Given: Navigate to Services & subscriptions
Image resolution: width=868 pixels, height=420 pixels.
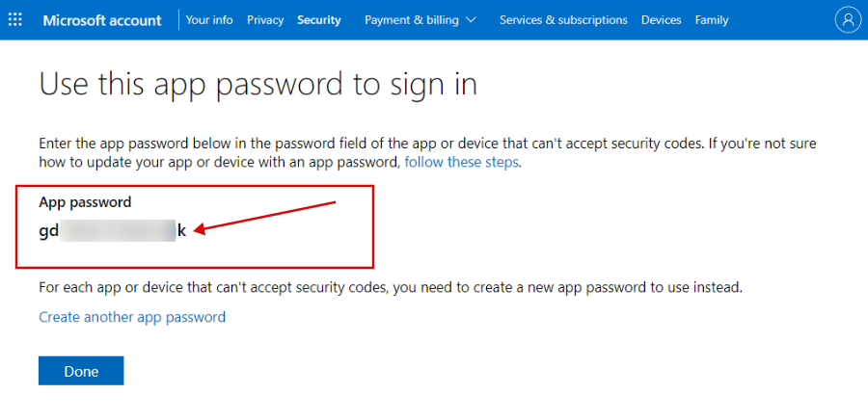Looking at the screenshot, I should 563,20.
